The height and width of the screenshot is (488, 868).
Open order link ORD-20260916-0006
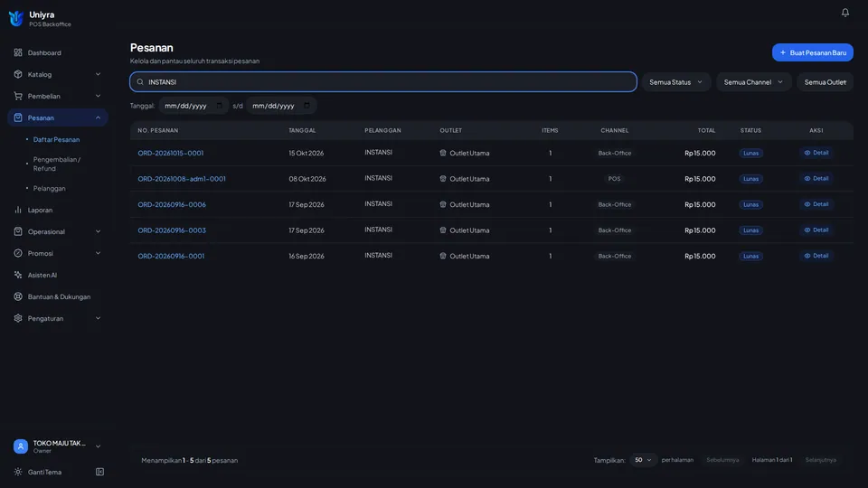[172, 204]
